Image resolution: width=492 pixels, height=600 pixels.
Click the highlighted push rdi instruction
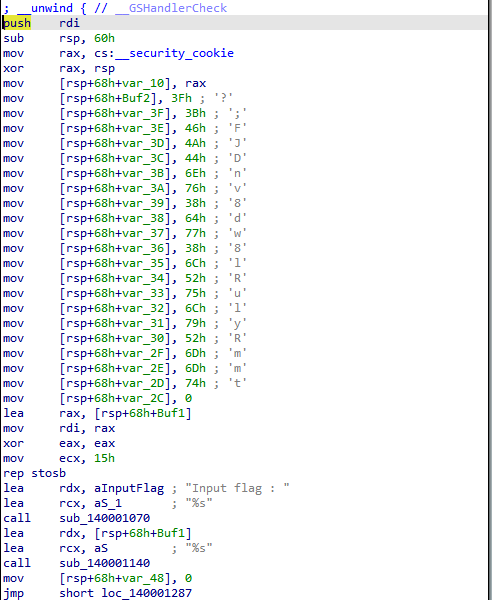pos(41,23)
